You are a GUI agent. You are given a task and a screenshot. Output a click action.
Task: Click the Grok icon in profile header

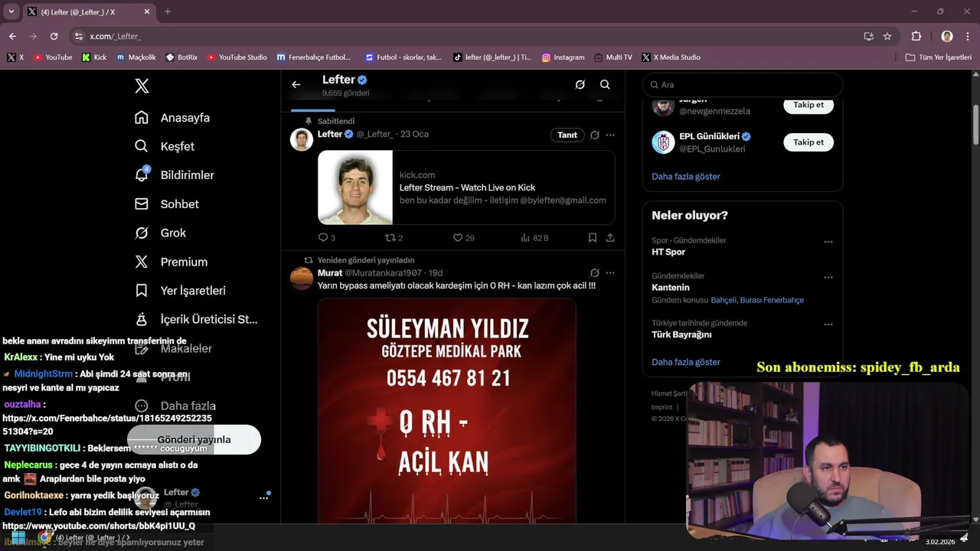click(580, 85)
